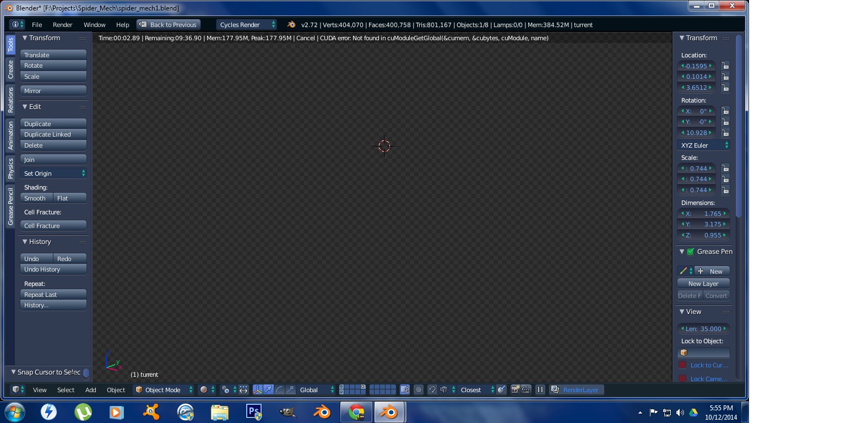Screen dimensions: 868x423
Task: Open the Cycles Render engine dropdown
Action: 247,25
